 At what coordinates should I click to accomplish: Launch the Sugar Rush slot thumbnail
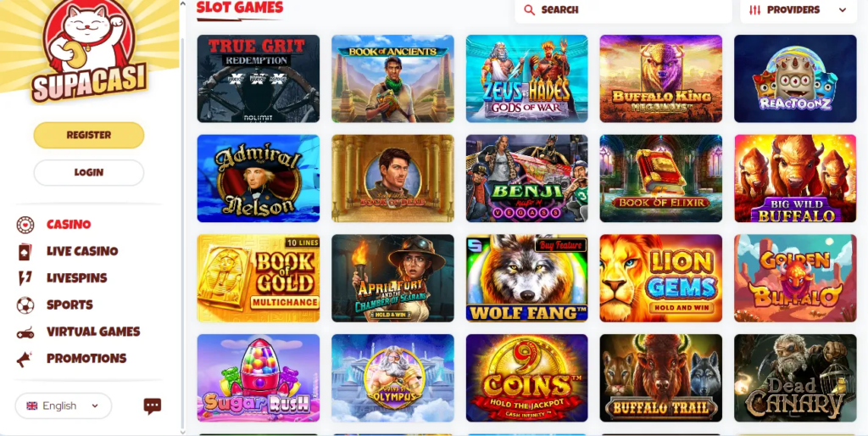[x=258, y=377]
